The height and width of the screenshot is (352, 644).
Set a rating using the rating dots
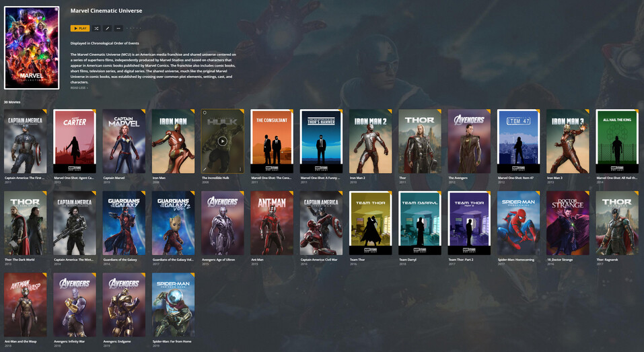134,28
